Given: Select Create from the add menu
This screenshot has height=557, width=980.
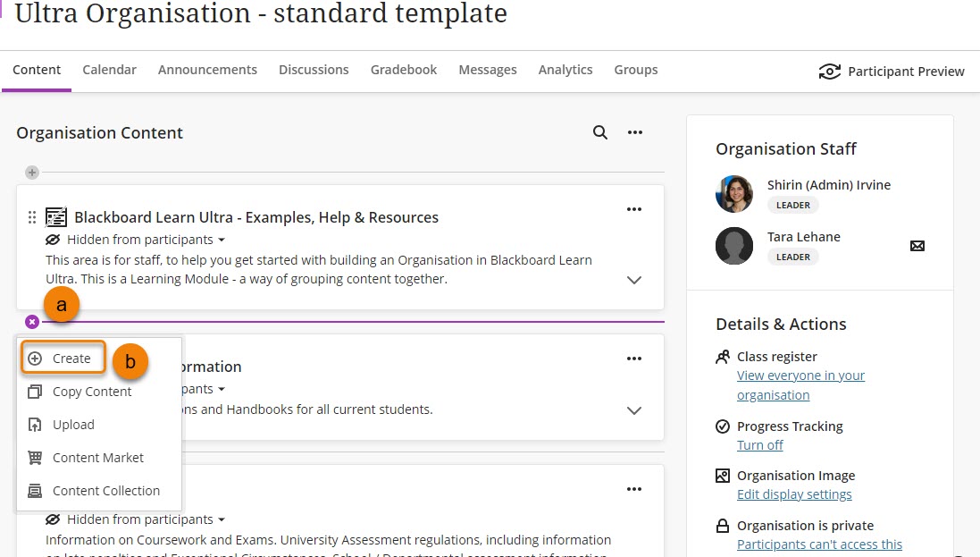Looking at the screenshot, I should 63,359.
